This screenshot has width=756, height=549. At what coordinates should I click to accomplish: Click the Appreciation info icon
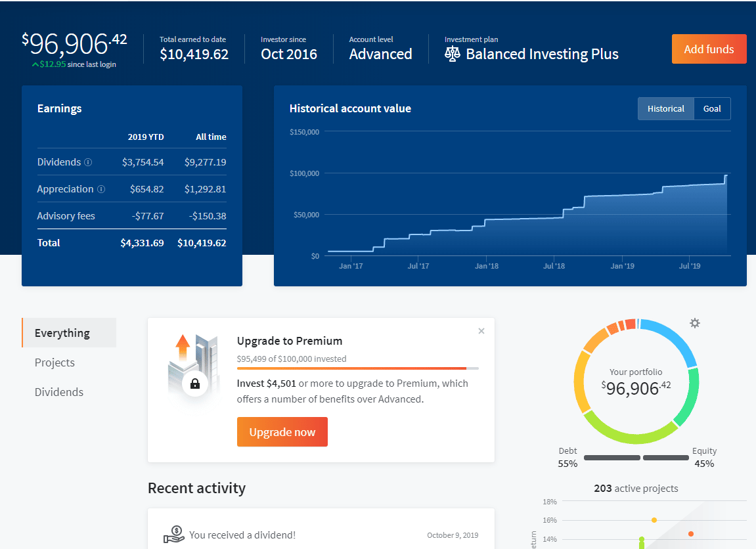point(101,189)
